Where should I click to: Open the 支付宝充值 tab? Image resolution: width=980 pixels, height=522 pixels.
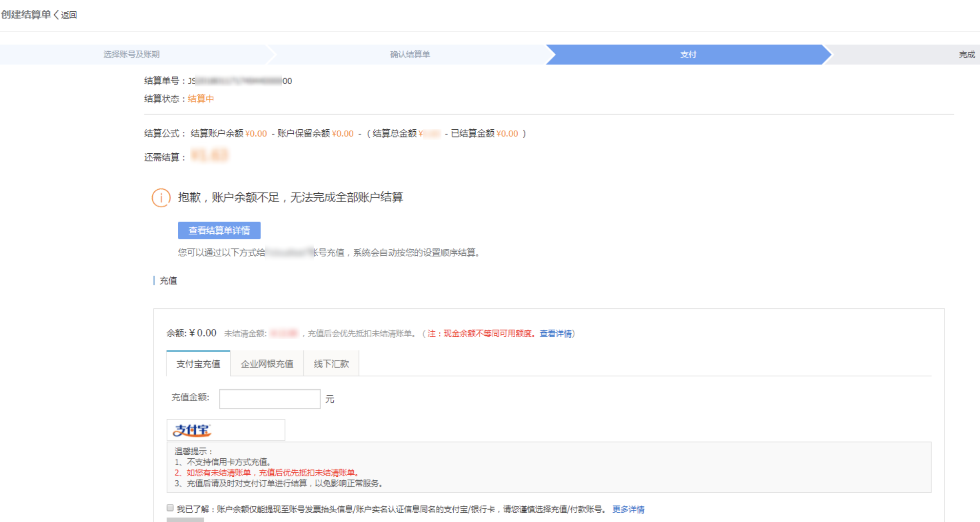(x=198, y=364)
